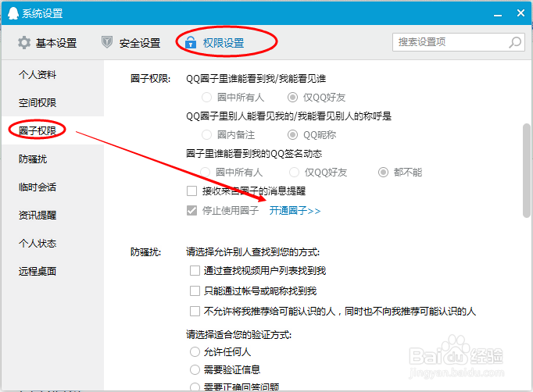Viewport: 533px width, 392px height.
Task: Check 通过查找视频用户列表找到我
Action: [x=195, y=271]
